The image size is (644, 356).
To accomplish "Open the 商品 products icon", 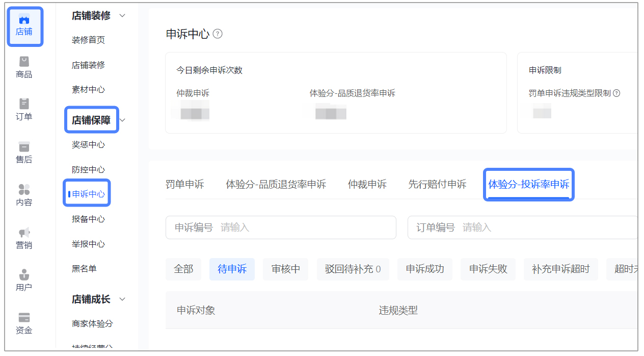I will pyautogui.click(x=24, y=62).
